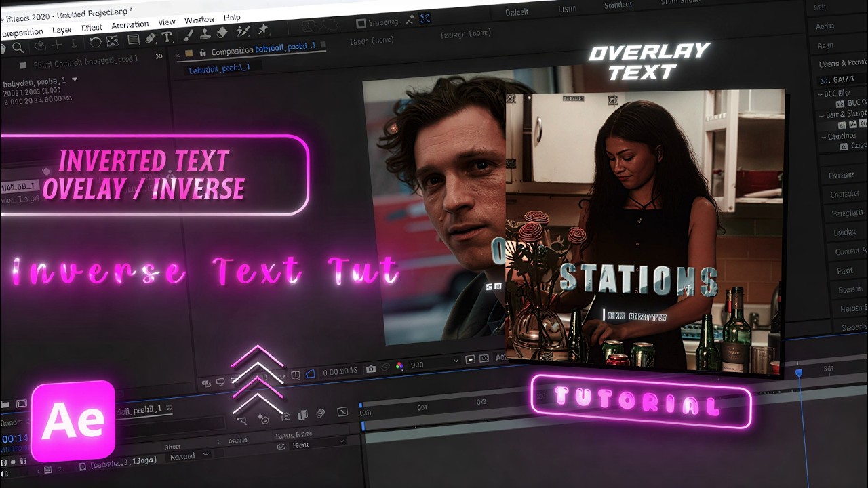
Task: Toggle the Snapping checkbox
Action: pos(361,23)
